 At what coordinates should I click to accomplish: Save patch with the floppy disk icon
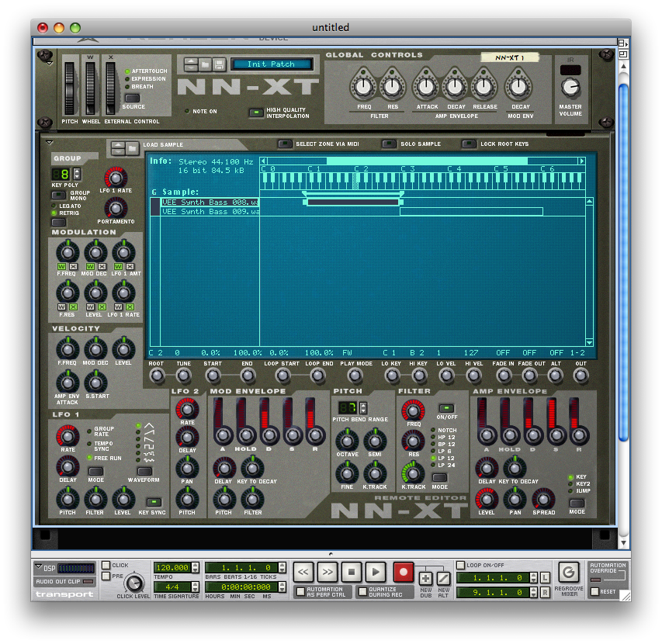[219, 64]
